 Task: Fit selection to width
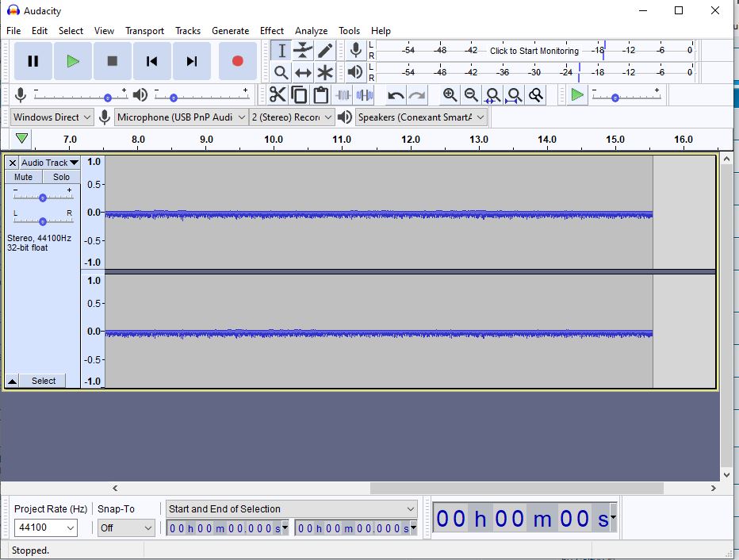coord(492,95)
